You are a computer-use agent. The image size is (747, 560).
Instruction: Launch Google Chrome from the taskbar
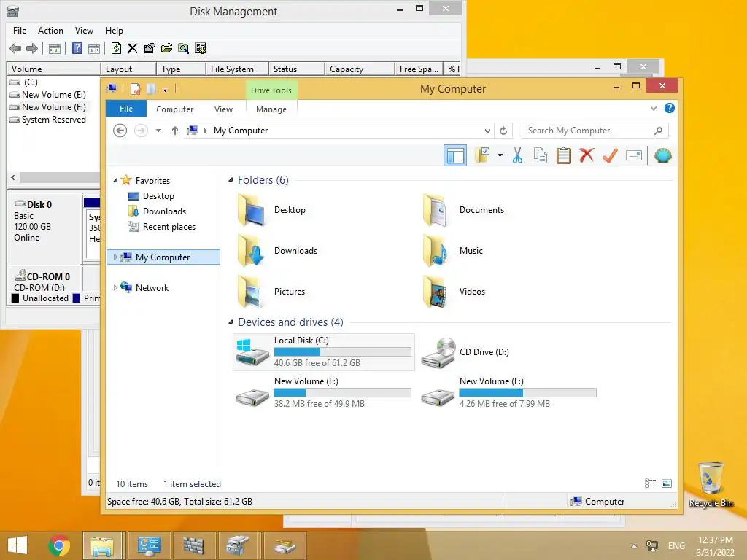tap(58, 545)
